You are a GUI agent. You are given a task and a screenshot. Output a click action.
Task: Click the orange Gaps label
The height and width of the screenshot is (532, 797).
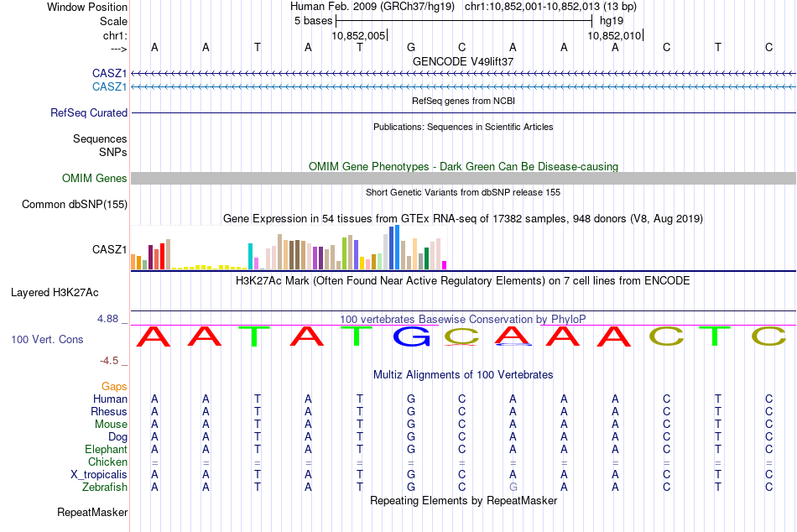point(114,387)
